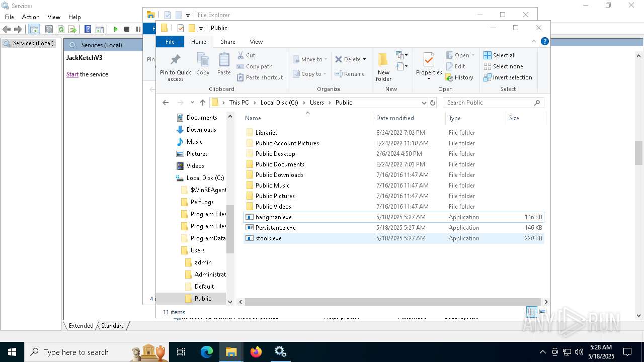644x362 pixels.
Task: Click Start link for JackKetchV3 service
Action: 72,74
